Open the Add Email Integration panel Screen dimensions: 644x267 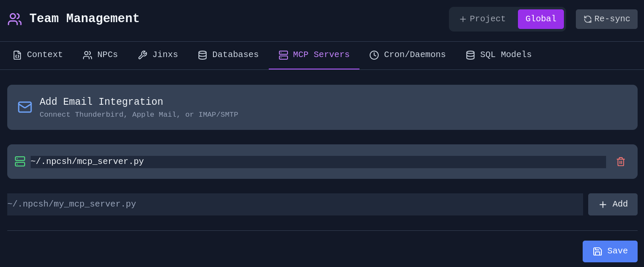tap(322, 107)
